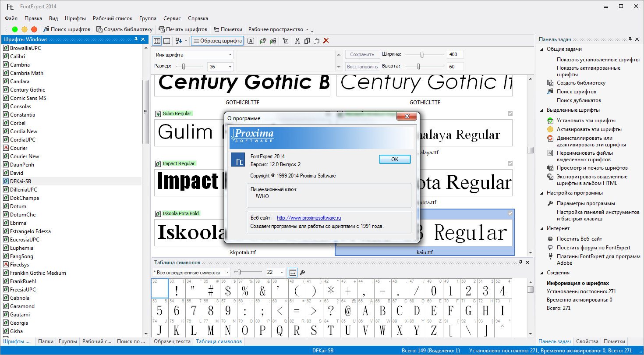Image resolution: width=644 pixels, height=355 pixels.
Task: Click the wrench icon in Таблица символов
Action: (302, 273)
